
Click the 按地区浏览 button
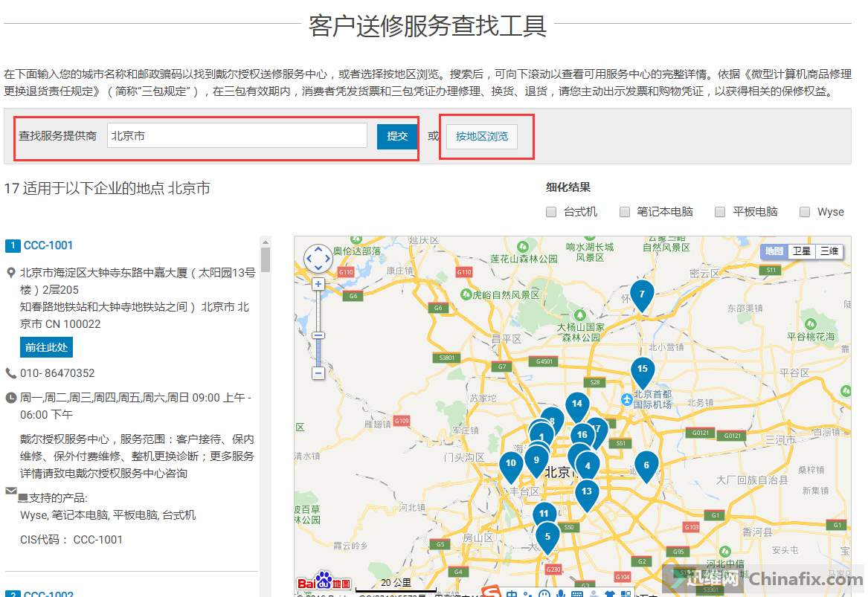(482, 137)
